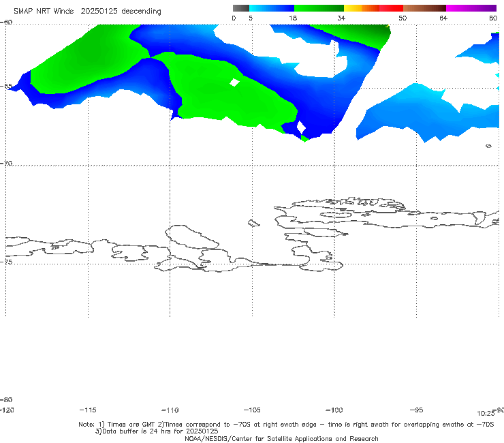Click the "Data buffer is 24 hrs" note
Screen dimensions: 504x443
tap(157, 431)
